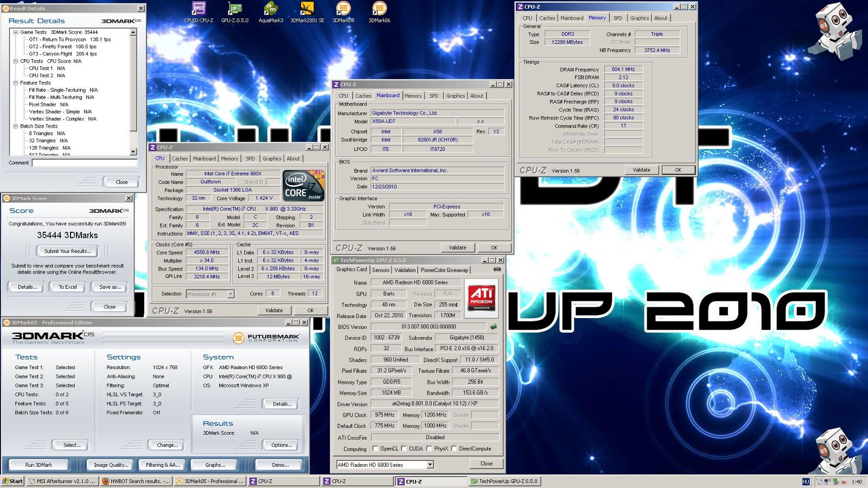
Task: Click the Result Details title bar icon
Action: tap(6, 8)
